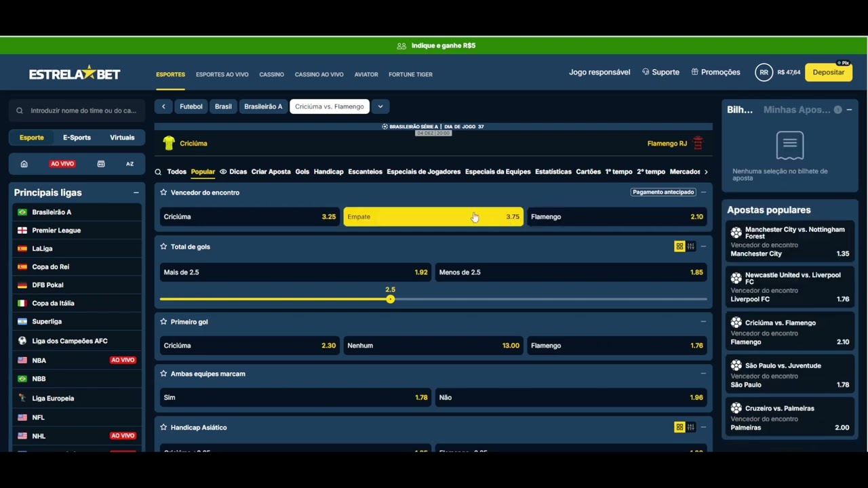Select Manchester City 1.35 popular bet
868x488 pixels.
789,242
